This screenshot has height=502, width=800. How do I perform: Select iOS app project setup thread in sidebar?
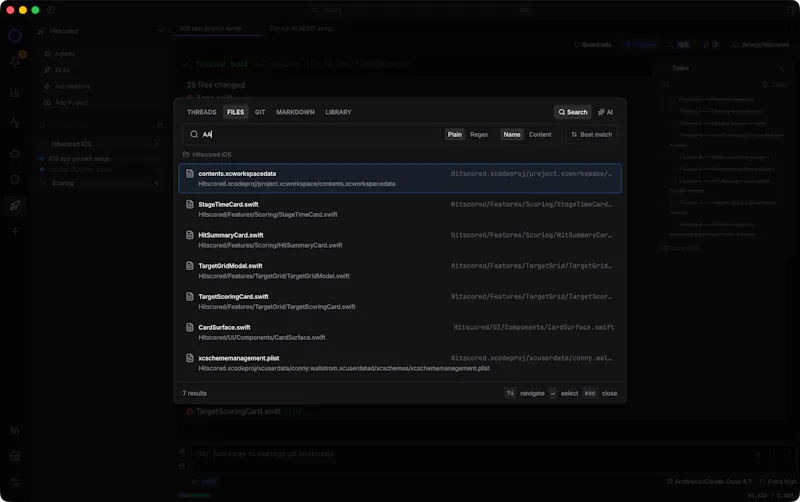pos(79,159)
